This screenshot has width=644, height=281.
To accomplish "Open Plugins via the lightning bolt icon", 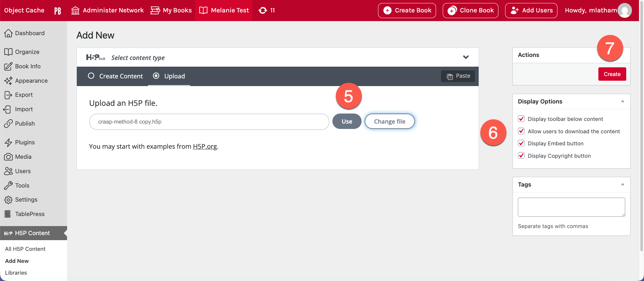I will coord(8,143).
